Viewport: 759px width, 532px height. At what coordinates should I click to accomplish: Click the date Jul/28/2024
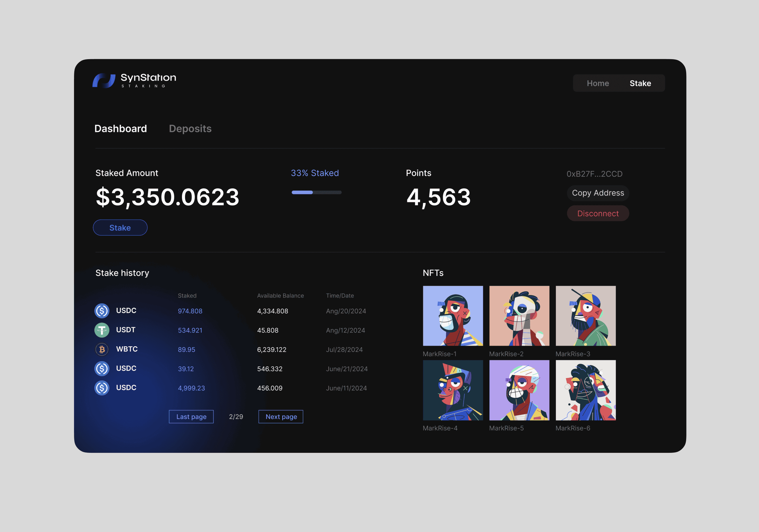(344, 349)
